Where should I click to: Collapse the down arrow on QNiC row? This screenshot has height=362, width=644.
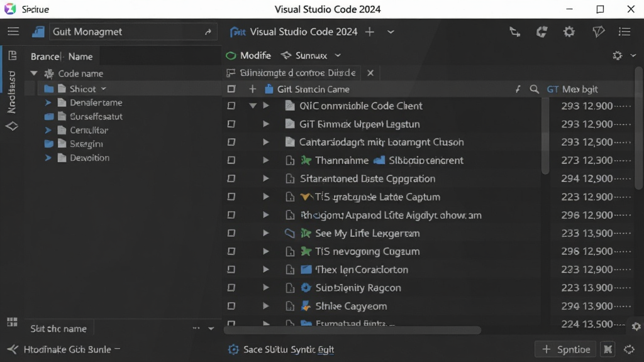tap(253, 106)
